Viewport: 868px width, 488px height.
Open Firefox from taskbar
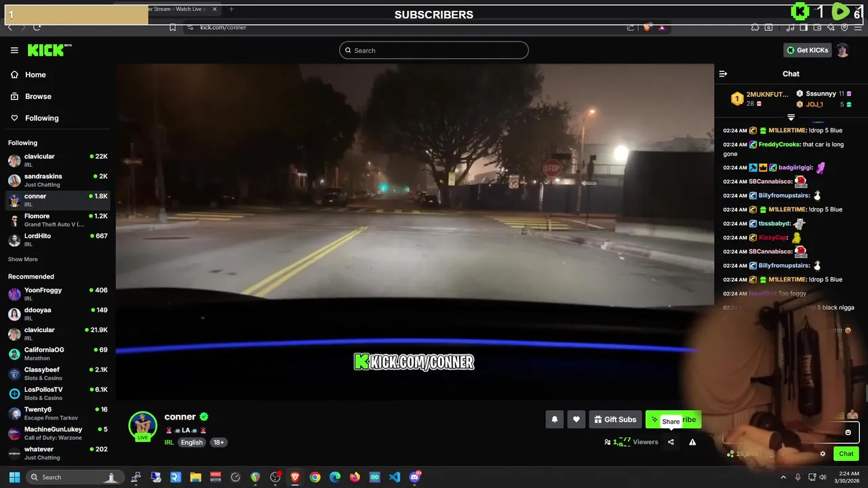(355, 477)
